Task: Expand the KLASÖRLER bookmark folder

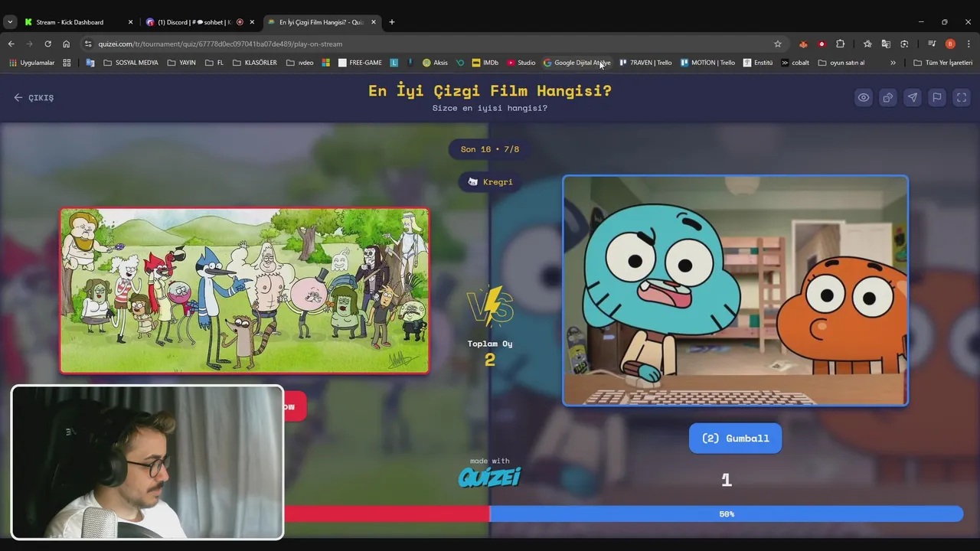Action: (x=254, y=63)
